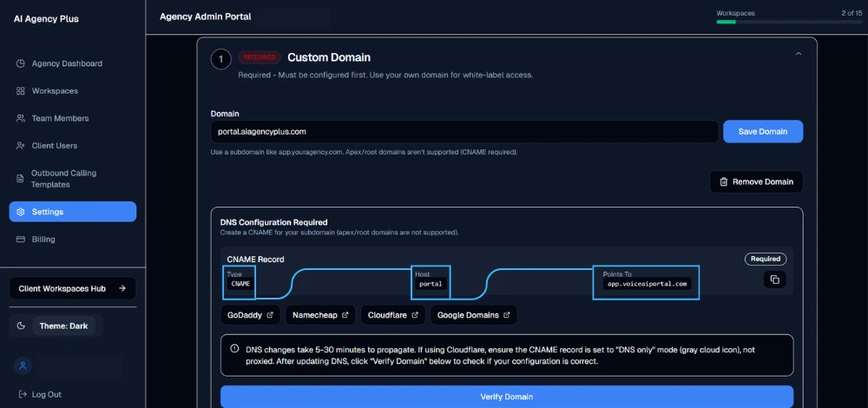Image resolution: width=868 pixels, height=408 pixels.
Task: Toggle the Theme: Dark switch
Action: click(63, 326)
